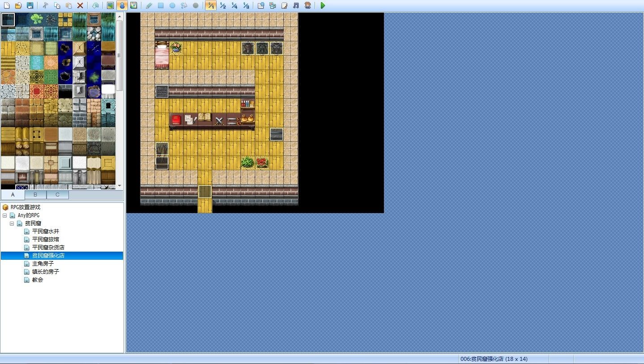This screenshot has width=644, height=364.
Task: Select the 镇长的房子 map
Action: coord(45,272)
